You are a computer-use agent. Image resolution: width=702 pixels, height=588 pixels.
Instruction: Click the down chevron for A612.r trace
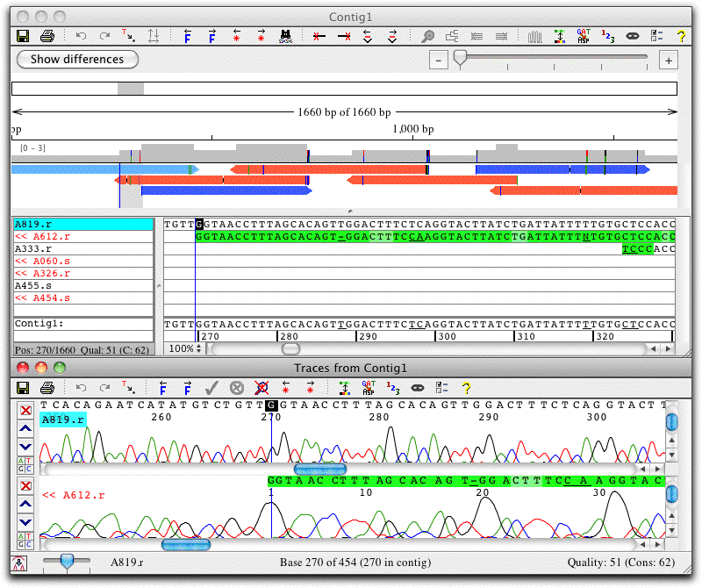(25, 521)
